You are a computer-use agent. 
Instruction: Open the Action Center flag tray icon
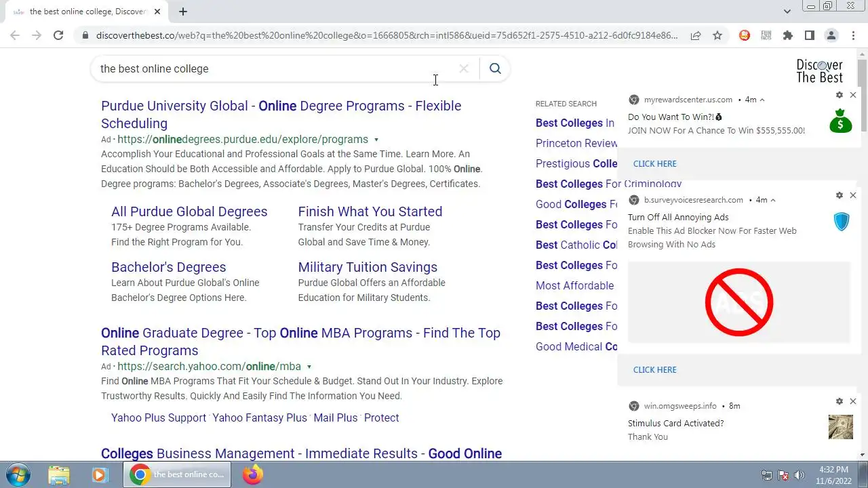[783, 475]
